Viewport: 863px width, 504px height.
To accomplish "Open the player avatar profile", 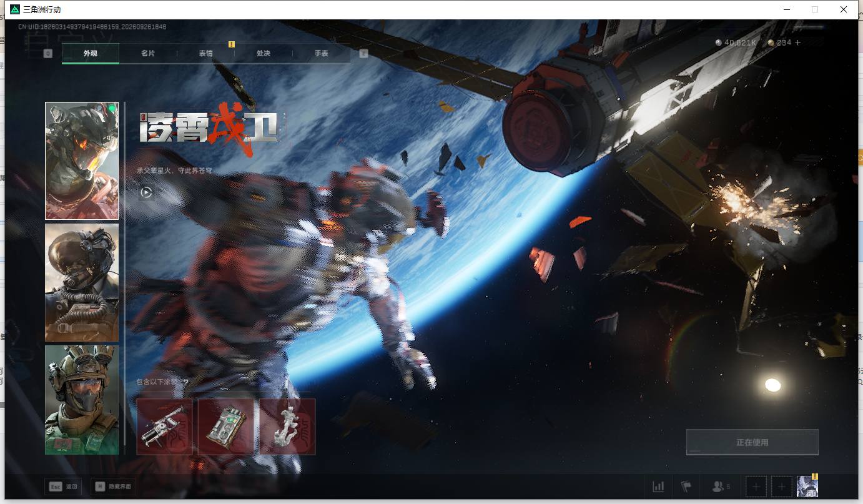I will [807, 487].
